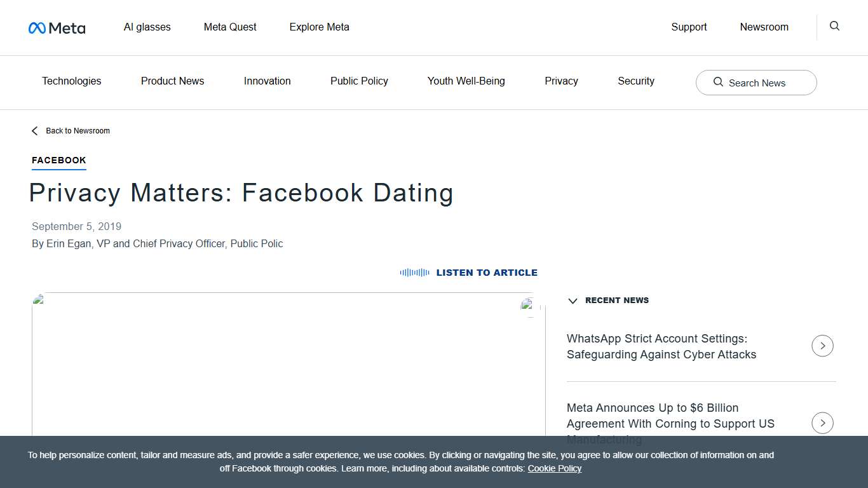Open the Meta Quest page

[230, 27]
